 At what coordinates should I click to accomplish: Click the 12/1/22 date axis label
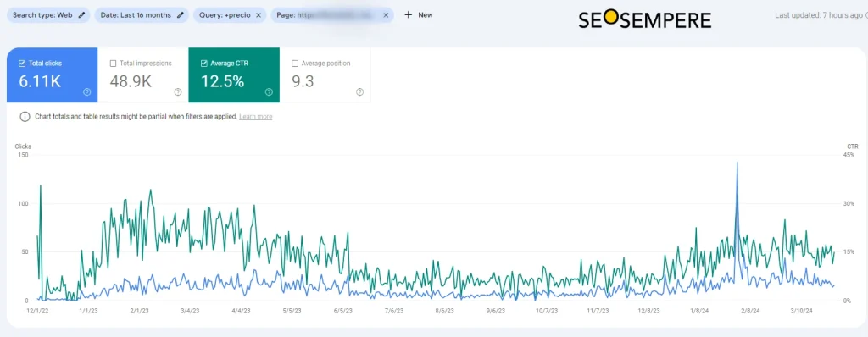pos(36,311)
